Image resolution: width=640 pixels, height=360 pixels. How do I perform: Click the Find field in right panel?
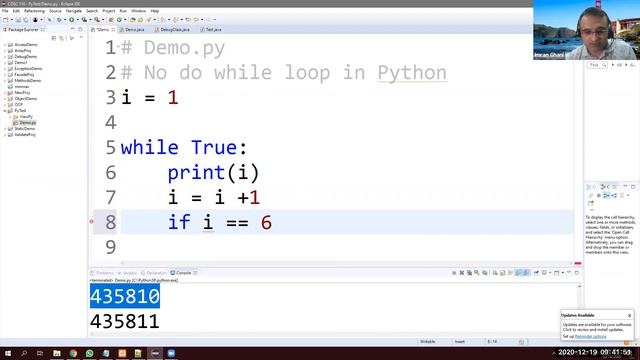[x=597, y=65]
